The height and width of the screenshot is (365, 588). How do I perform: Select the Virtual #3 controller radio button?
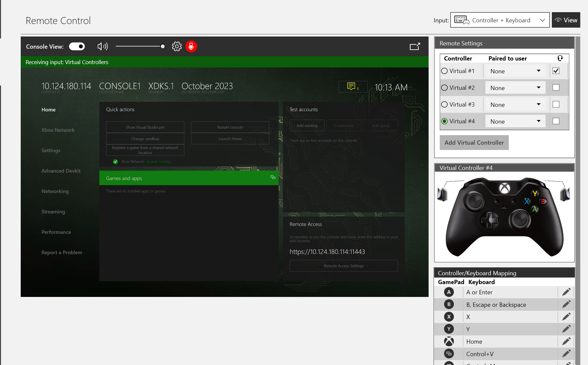coord(444,105)
